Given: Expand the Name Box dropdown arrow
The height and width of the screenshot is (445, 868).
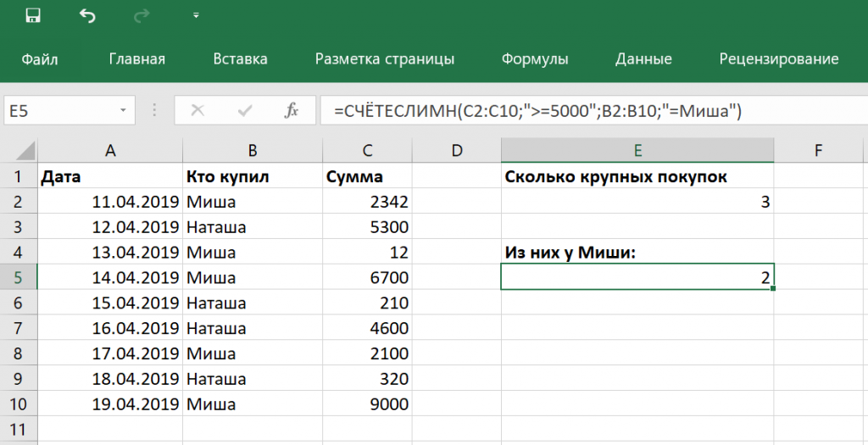Looking at the screenshot, I should coord(124,110).
